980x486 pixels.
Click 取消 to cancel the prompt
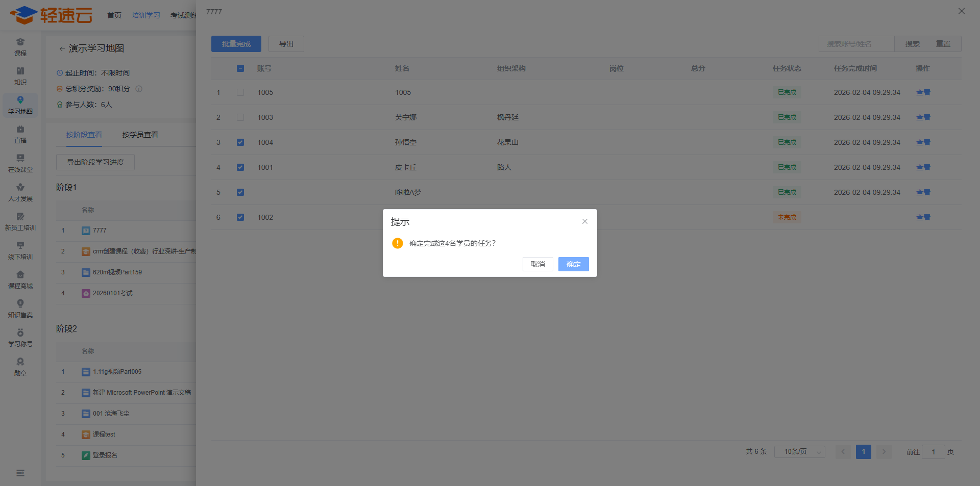point(537,264)
